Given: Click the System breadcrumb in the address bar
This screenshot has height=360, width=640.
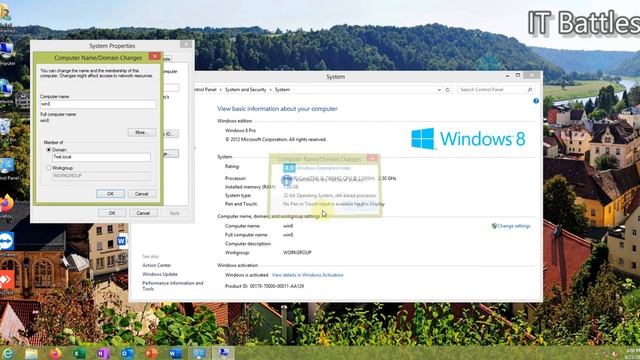Looking at the screenshot, I should pyautogui.click(x=282, y=89).
